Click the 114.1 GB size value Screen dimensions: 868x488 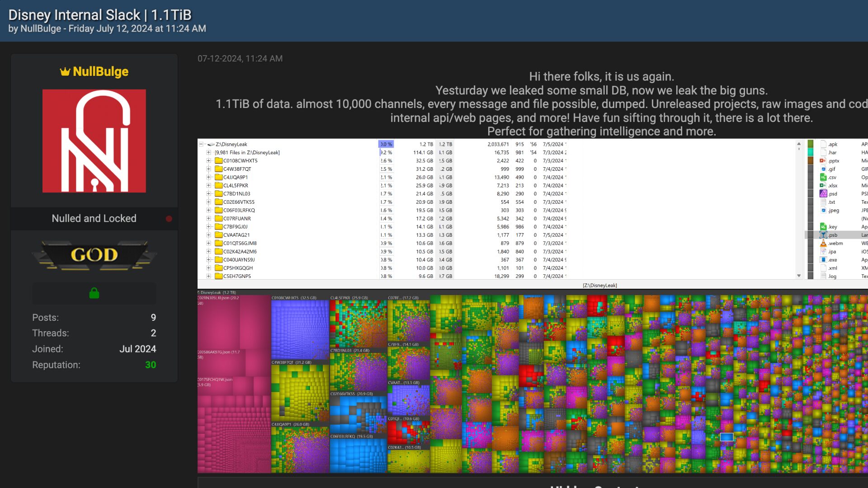(x=423, y=153)
